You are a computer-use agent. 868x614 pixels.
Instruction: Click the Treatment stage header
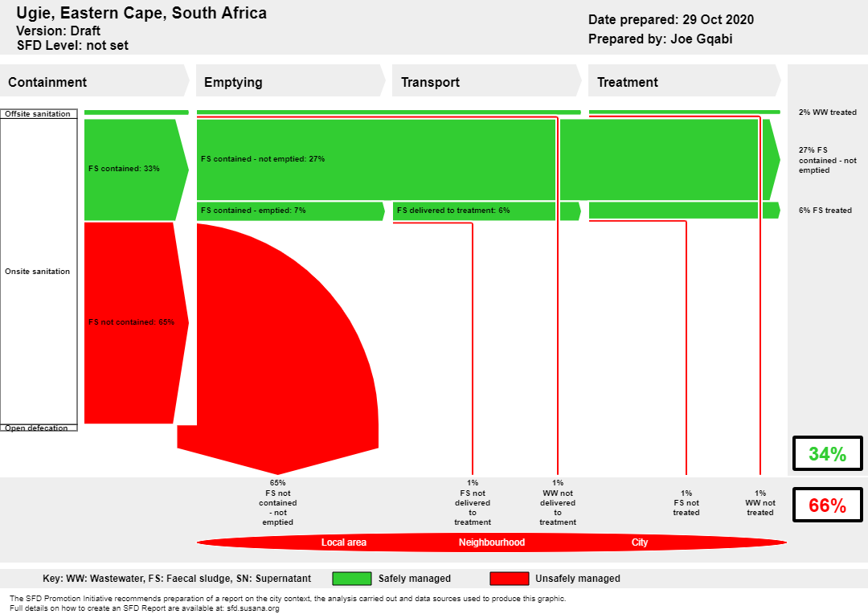(x=684, y=81)
